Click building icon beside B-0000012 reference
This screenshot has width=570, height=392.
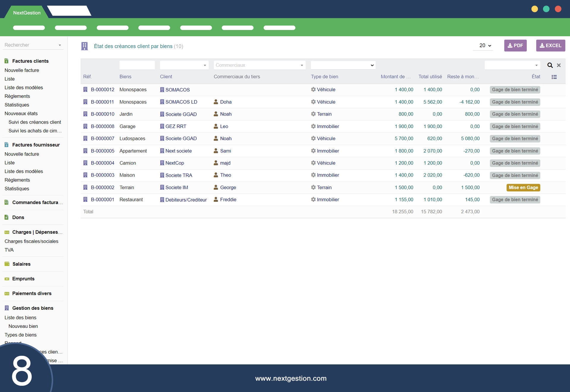[85, 89]
